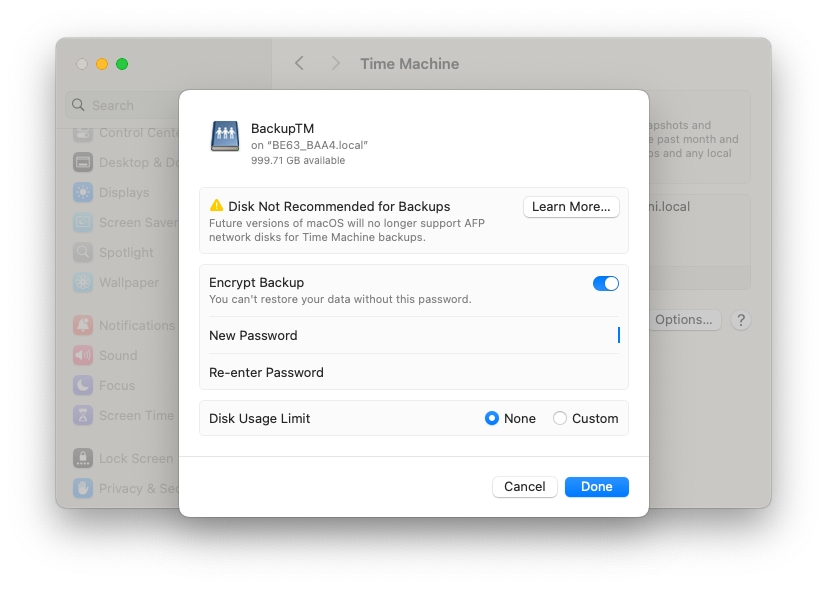The height and width of the screenshot is (591, 827).
Task: Click the 'Future versions of macOS' warning text
Action: tap(347, 230)
